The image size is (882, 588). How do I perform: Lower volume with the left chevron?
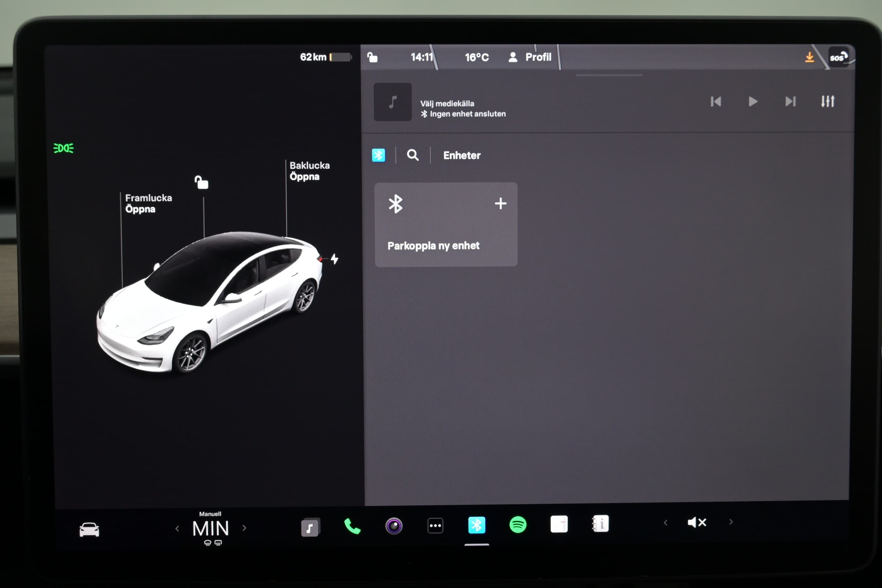(x=665, y=522)
